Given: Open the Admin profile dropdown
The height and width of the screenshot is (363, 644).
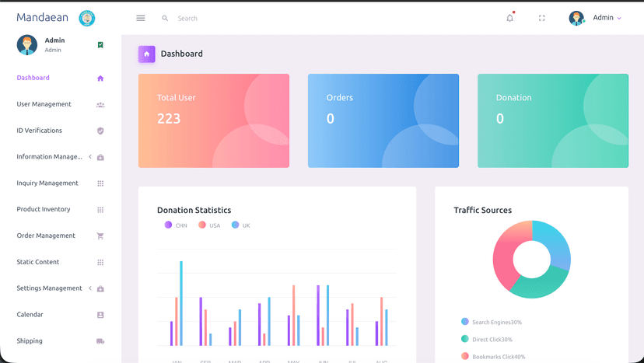Looking at the screenshot, I should click(597, 18).
